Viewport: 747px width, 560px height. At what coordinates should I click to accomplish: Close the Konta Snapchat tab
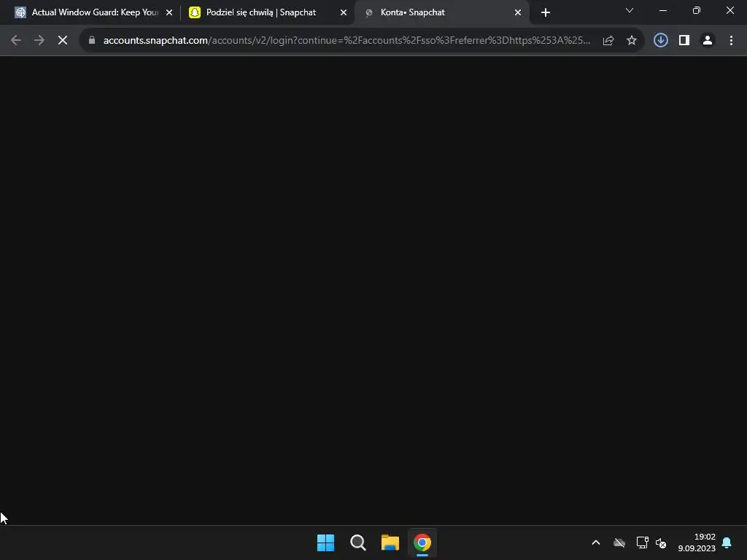point(518,12)
